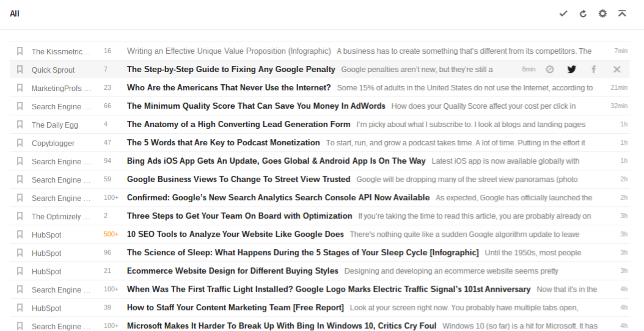Bookmark the Quick Sprout Google Penalty article
The image size is (644, 331).
(20, 70)
